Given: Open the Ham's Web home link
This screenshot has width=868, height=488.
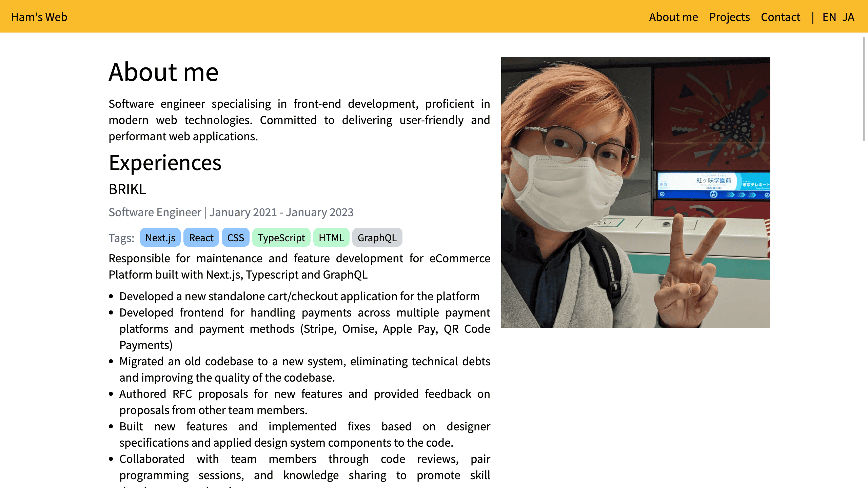Looking at the screenshot, I should point(39,17).
